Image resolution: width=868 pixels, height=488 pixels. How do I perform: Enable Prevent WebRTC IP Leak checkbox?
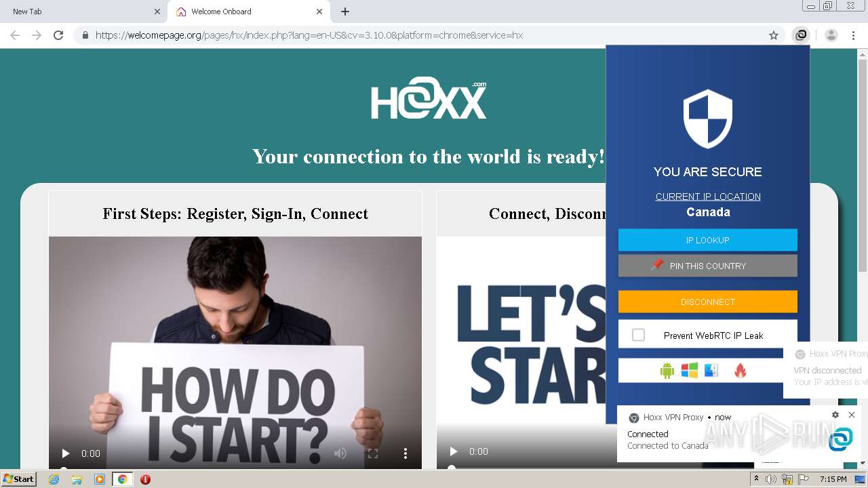click(638, 335)
